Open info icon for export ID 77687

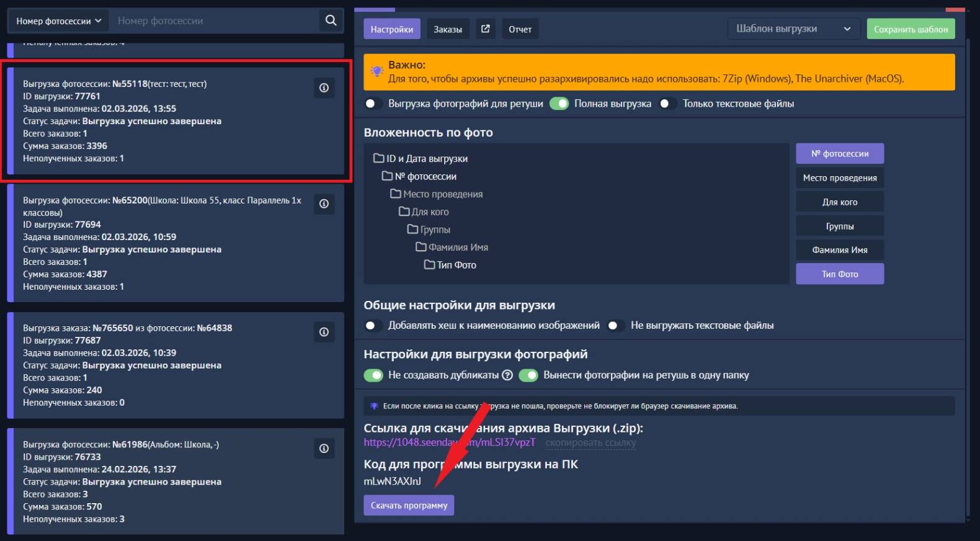click(324, 332)
